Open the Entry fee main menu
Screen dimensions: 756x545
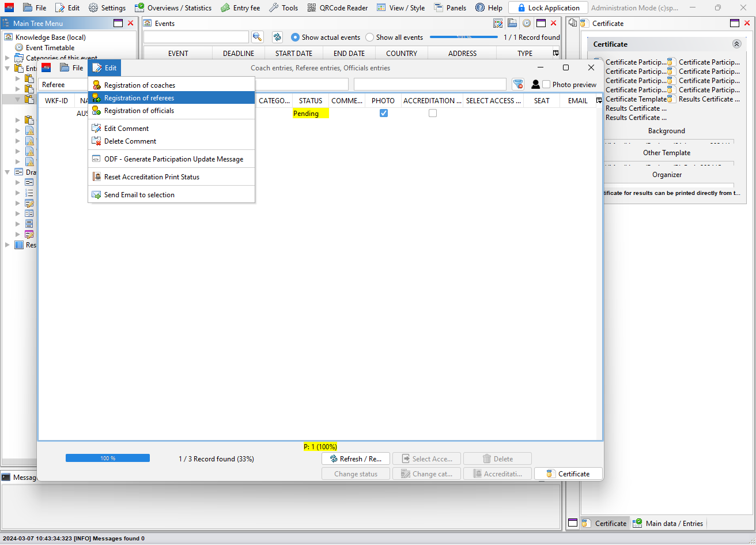tap(240, 7)
